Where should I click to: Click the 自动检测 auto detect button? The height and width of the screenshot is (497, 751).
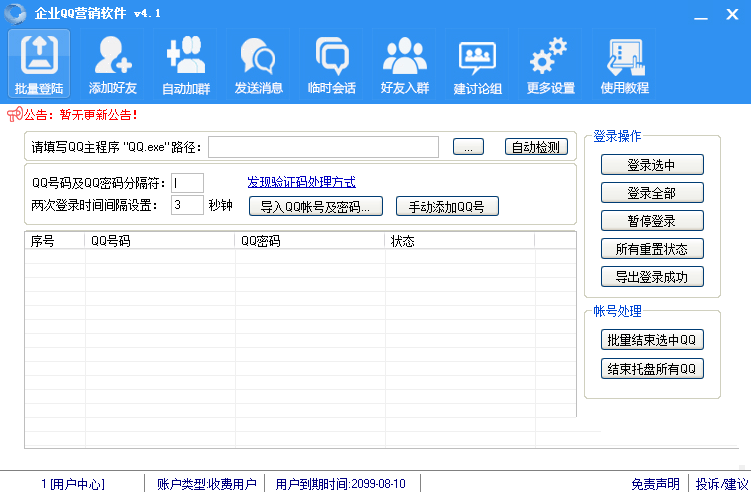tap(536, 147)
